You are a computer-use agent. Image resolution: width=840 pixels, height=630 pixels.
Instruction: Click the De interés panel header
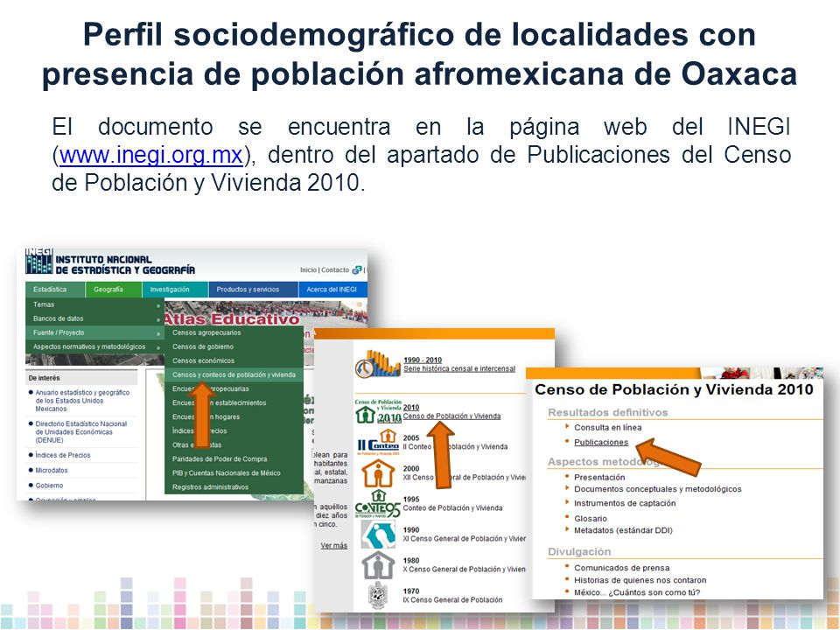click(81, 378)
